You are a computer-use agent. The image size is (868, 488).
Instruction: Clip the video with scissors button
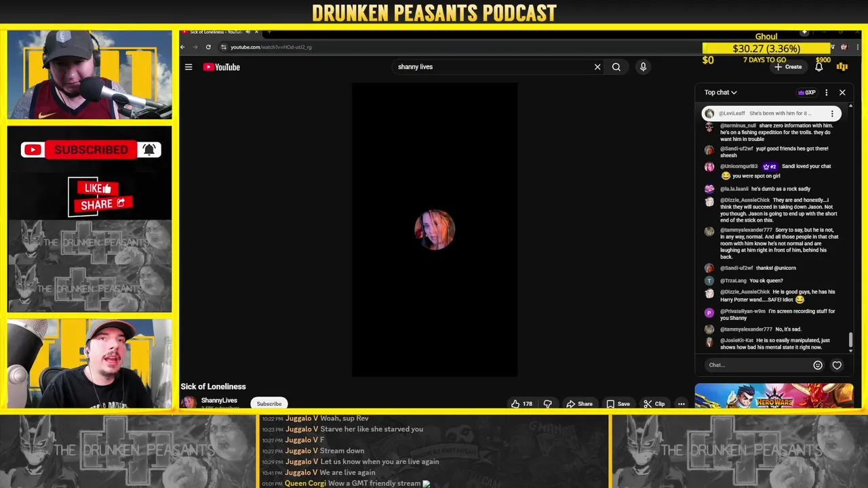tap(654, 404)
